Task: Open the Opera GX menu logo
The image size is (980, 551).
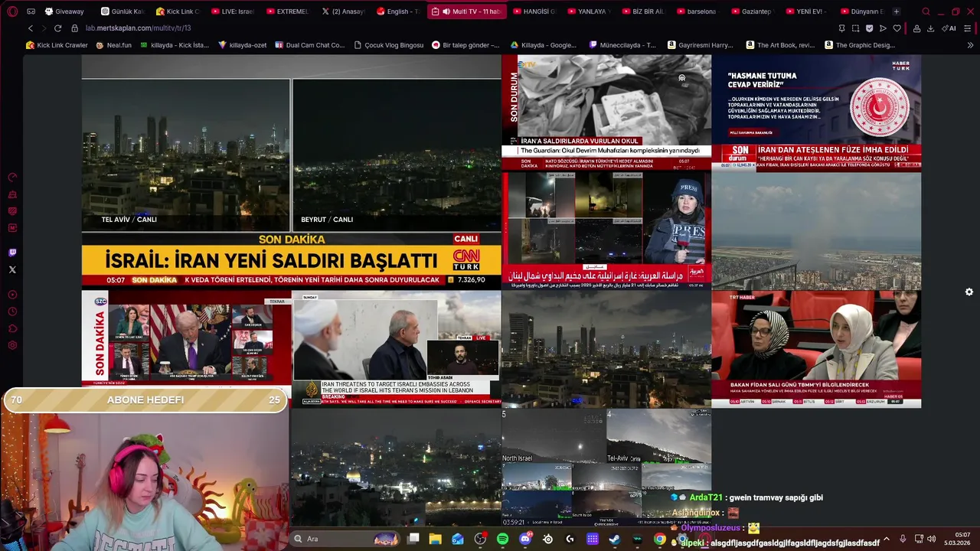Action: [12, 11]
